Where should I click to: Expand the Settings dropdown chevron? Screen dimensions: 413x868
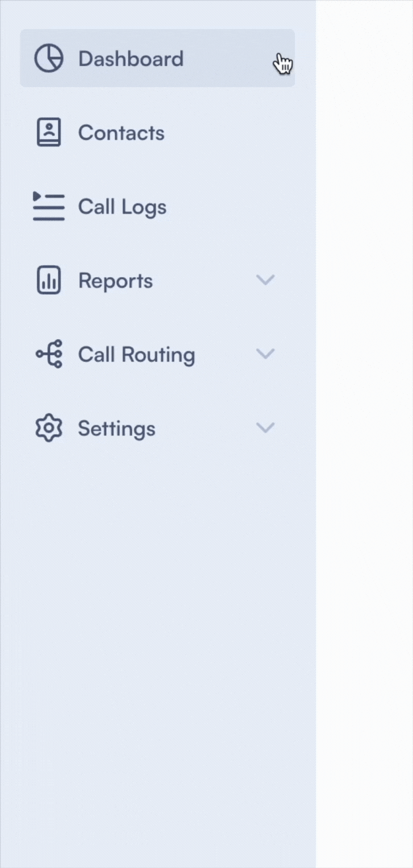click(x=265, y=428)
